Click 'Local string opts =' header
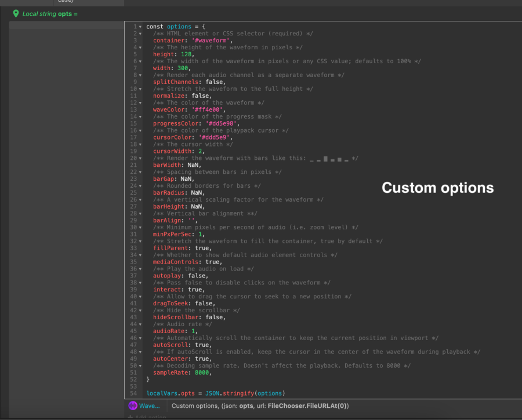The image size is (522, 420). [50, 14]
